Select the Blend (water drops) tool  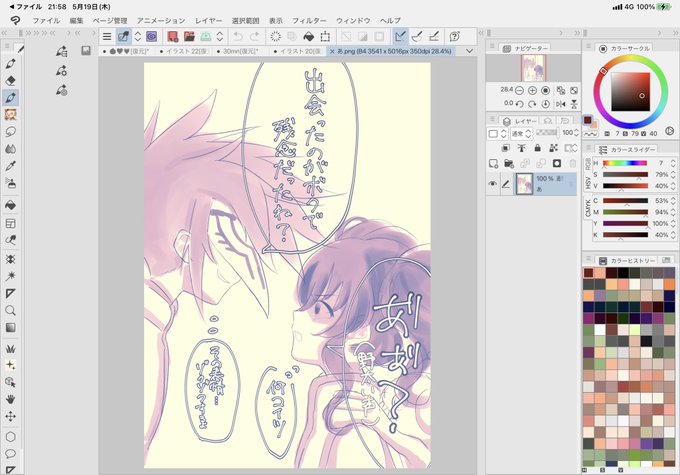pos(10,149)
